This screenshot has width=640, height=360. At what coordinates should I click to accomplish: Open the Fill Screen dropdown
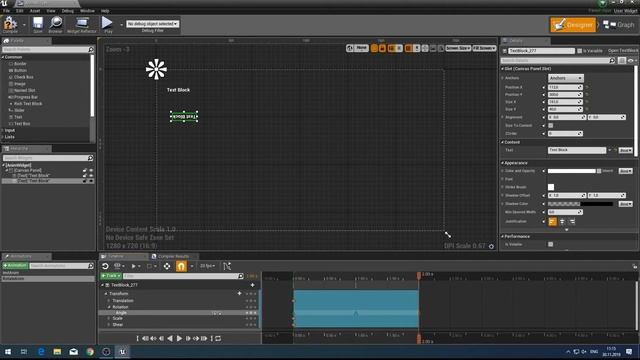484,48
